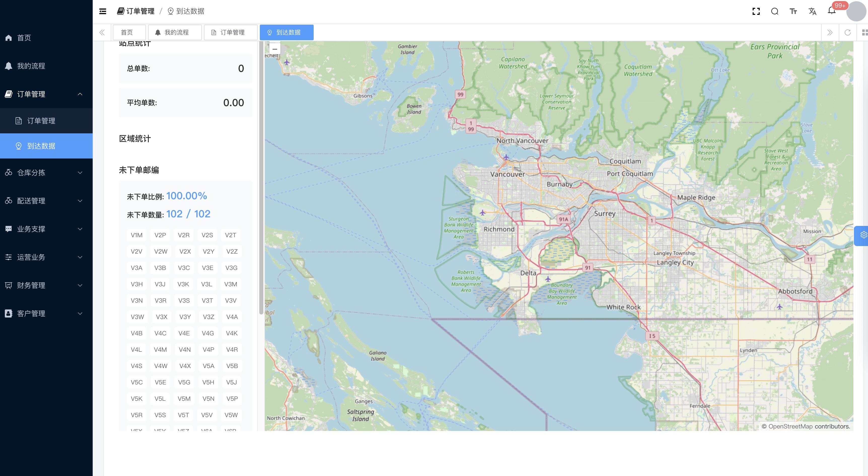Enter fullscreen mode via top-bar icon
The image size is (868, 476).
[756, 11]
